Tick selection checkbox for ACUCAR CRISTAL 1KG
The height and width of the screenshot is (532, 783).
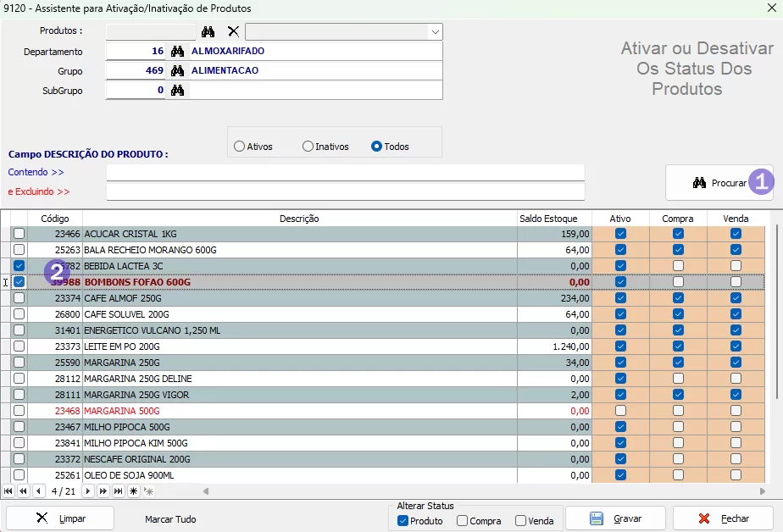click(x=19, y=234)
